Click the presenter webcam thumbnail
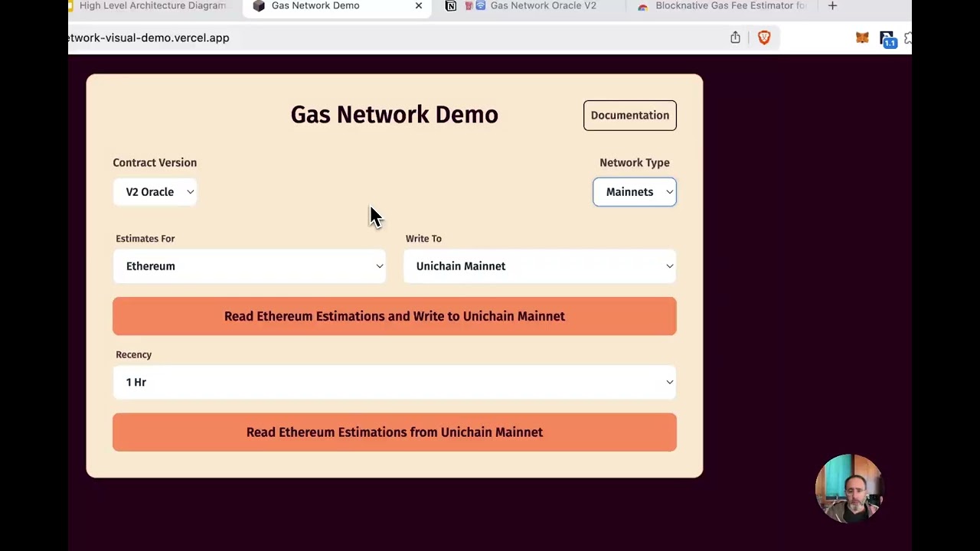 (849, 488)
